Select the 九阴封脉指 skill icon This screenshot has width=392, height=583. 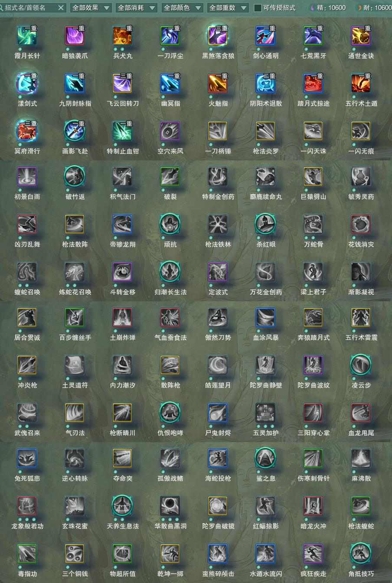pyautogui.click(x=75, y=83)
